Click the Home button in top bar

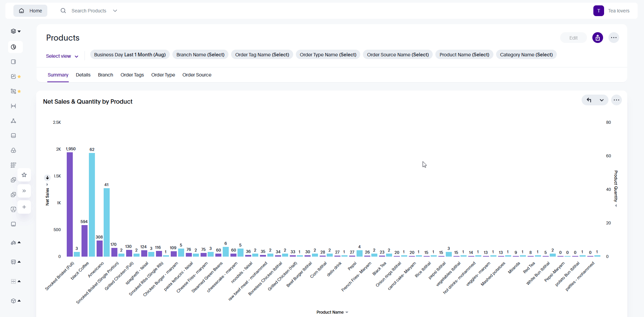(x=30, y=11)
